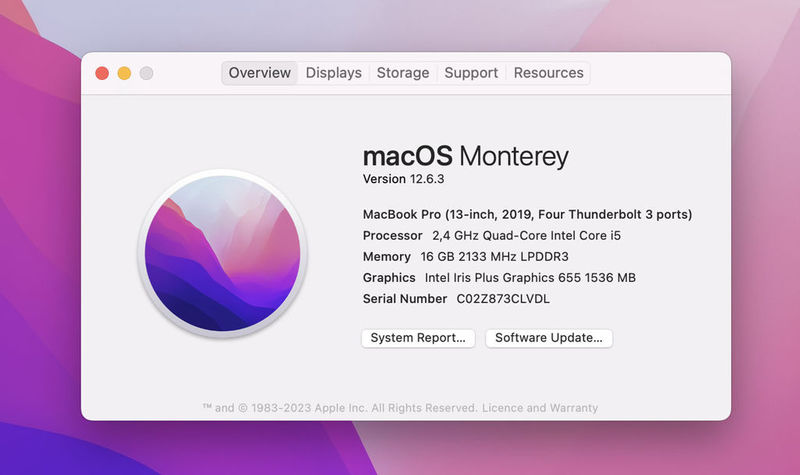Click the processor value 2,4 GHz Quad-Core
The height and width of the screenshot is (475, 800).
527,236
